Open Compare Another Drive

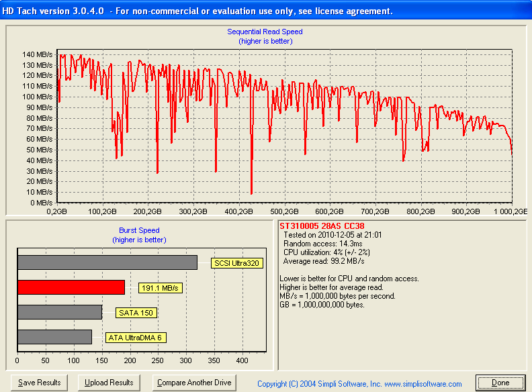[194, 383]
